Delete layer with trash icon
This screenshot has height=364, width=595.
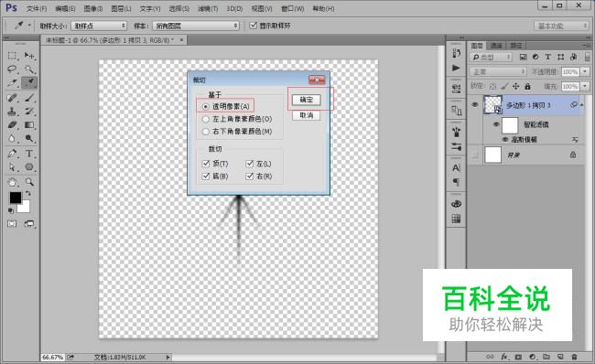click(x=574, y=357)
